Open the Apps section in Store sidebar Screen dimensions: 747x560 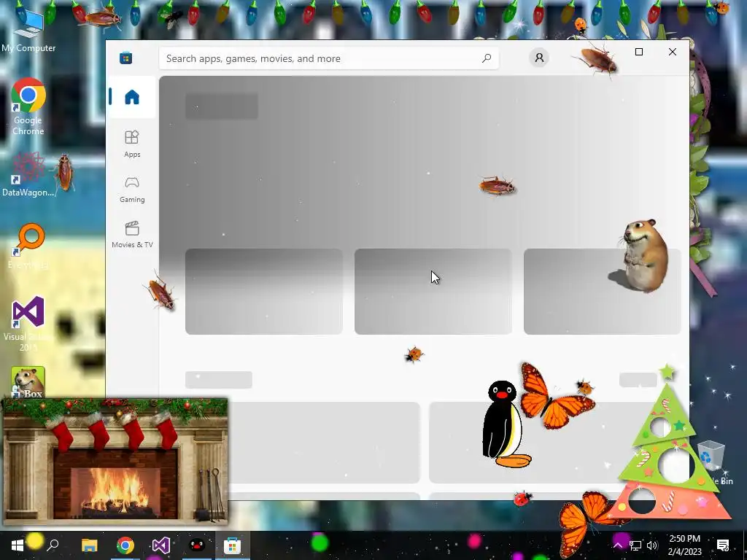pyautogui.click(x=132, y=144)
